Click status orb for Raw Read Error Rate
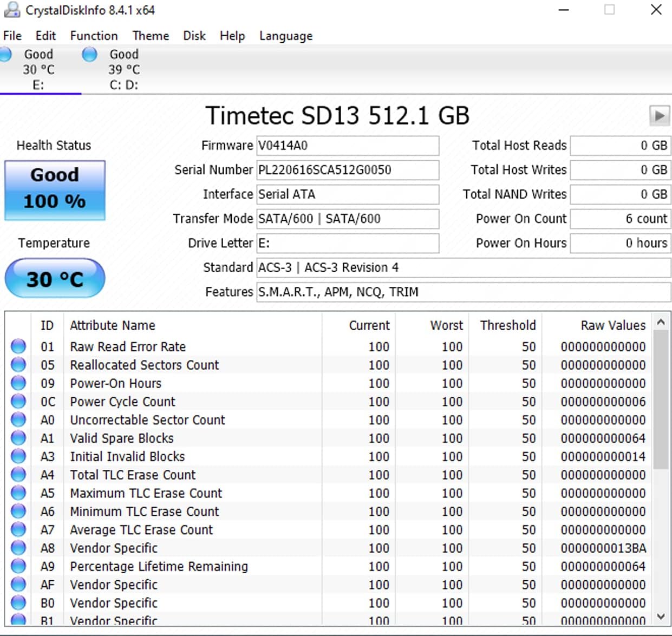The width and height of the screenshot is (672, 636). click(18, 346)
